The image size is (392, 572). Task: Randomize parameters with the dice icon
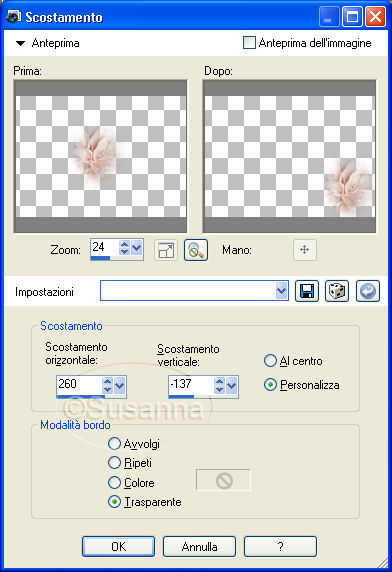click(x=337, y=291)
